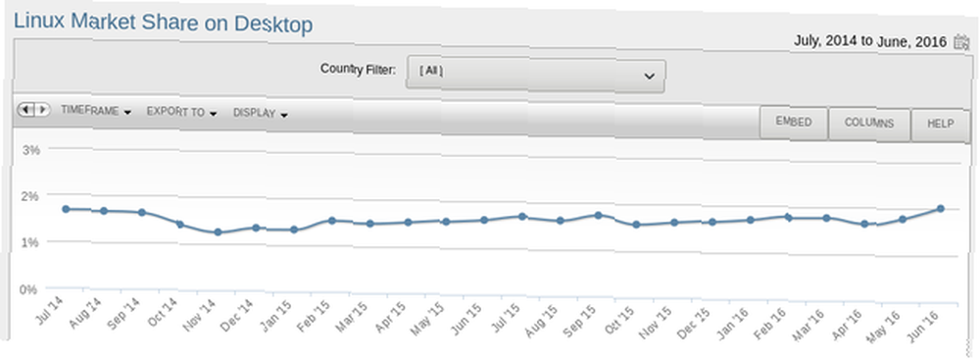
Task: Click the COLUMNS button
Action: (868, 124)
